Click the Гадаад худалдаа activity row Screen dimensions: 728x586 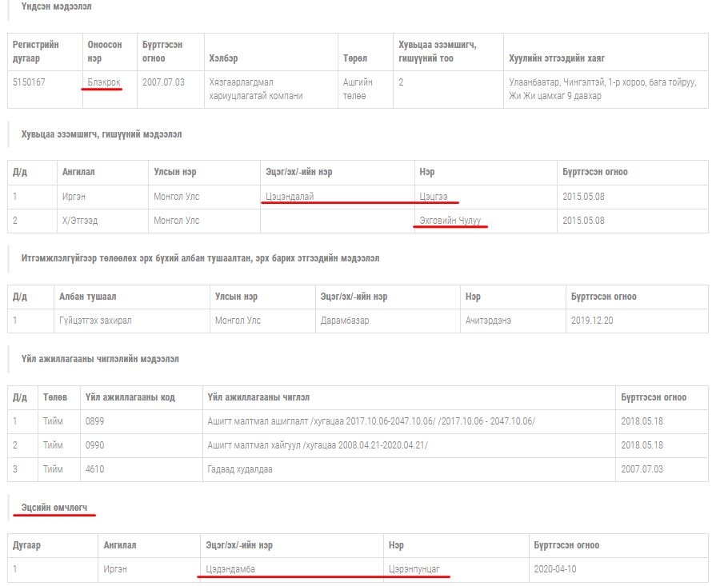coord(240,469)
